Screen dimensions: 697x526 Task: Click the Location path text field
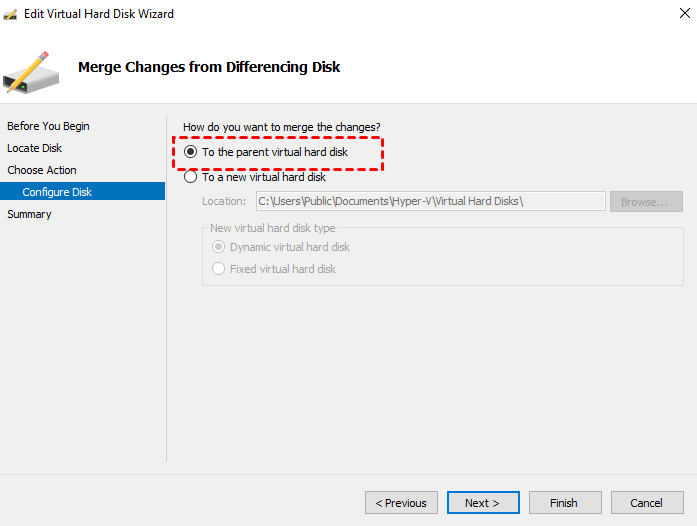coord(431,201)
